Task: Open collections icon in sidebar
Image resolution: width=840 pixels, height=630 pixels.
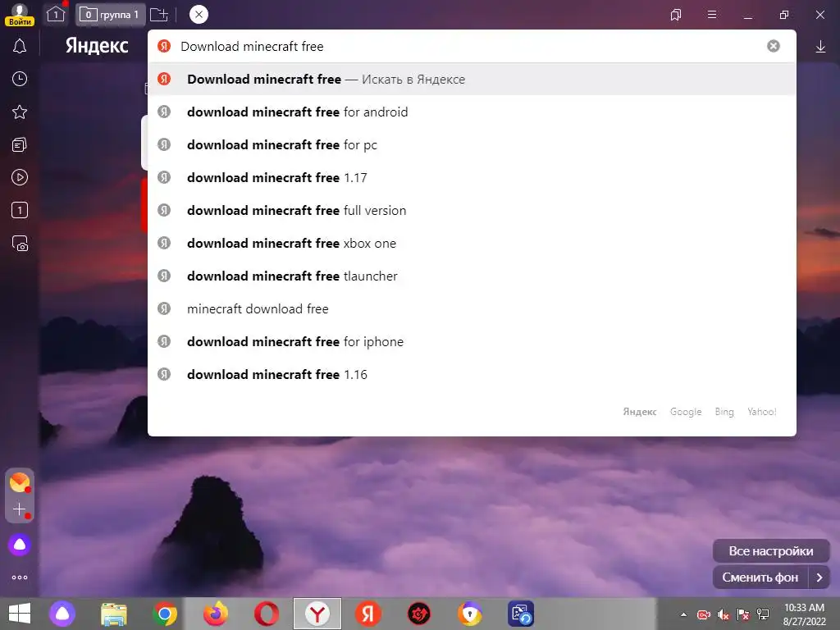Action: point(20,144)
